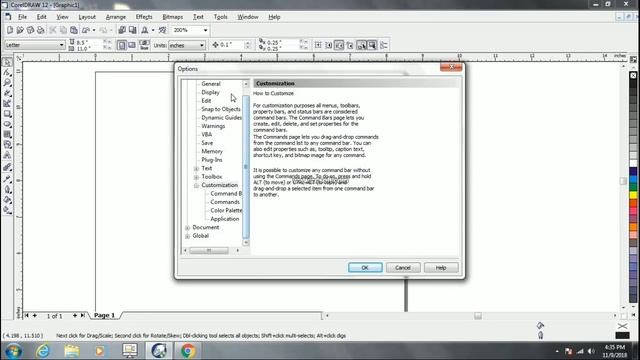Viewport: 640px width, 360px height.
Task: Open the Bitmaps menu
Action: pos(173,17)
